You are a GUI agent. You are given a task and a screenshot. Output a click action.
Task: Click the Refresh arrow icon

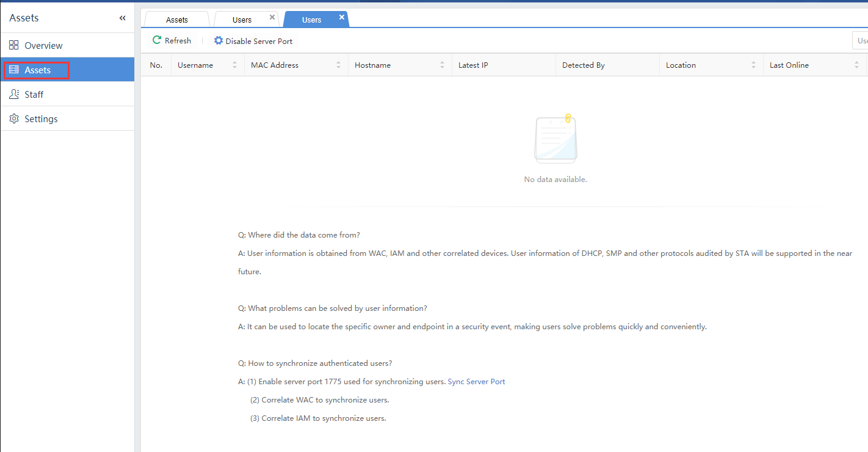click(x=157, y=40)
